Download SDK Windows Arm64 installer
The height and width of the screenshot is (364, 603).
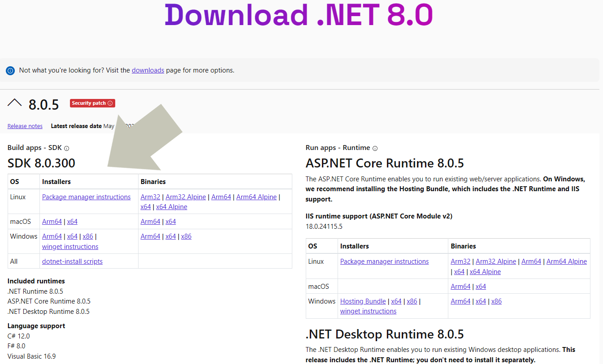[52, 236]
